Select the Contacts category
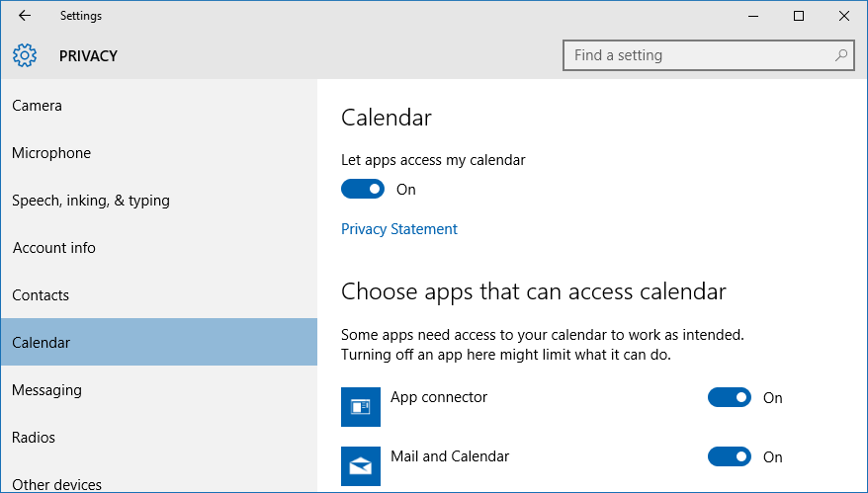Viewport: 868px width, 493px height. 159,295
